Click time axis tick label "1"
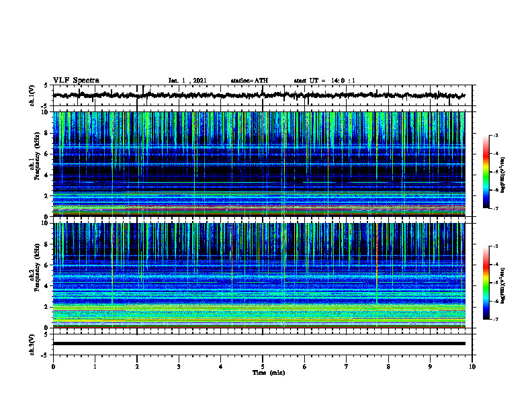The width and height of the screenshot is (532, 411). pos(95,367)
